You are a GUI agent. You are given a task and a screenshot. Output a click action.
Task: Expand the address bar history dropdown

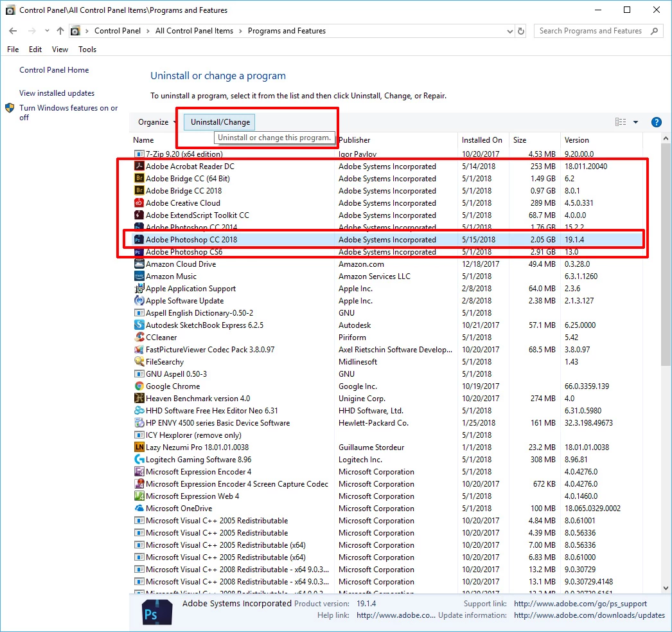point(509,31)
